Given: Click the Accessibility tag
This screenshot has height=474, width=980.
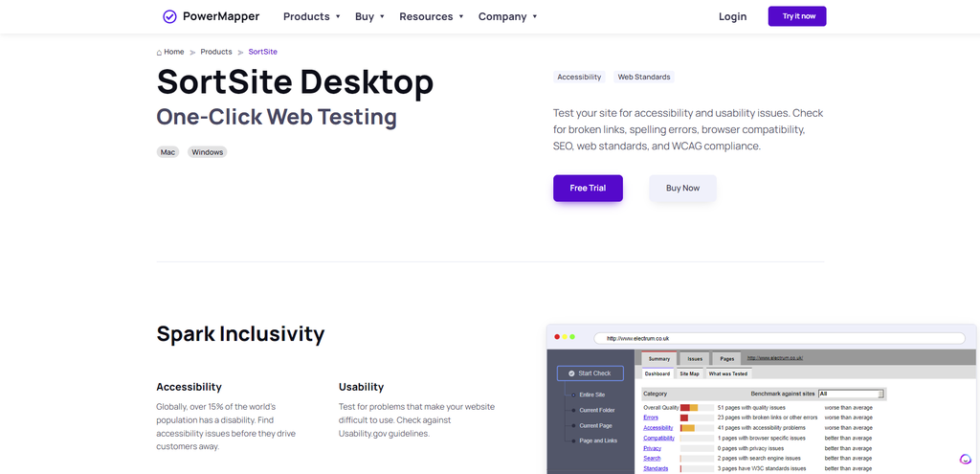Looking at the screenshot, I should pyautogui.click(x=579, y=77).
